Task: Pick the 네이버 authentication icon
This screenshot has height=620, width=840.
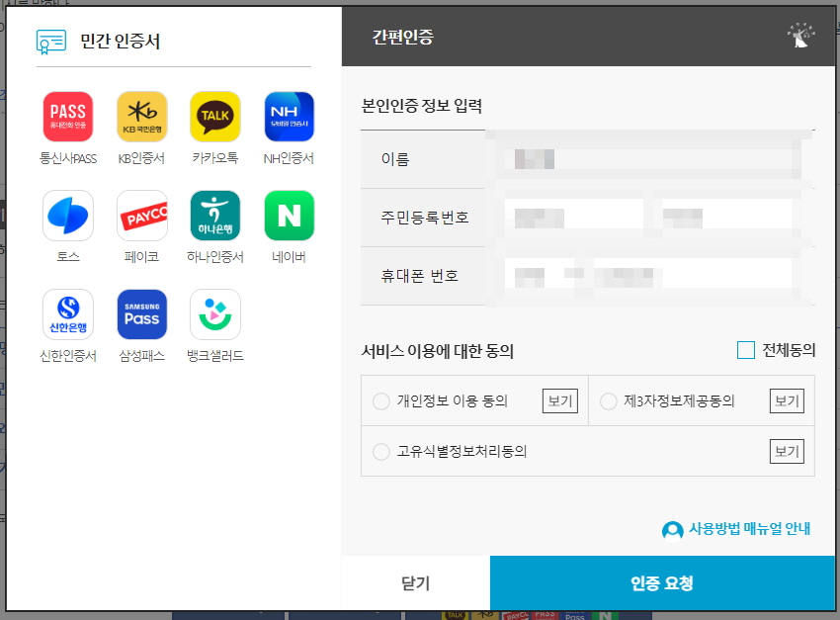Action: click(290, 216)
